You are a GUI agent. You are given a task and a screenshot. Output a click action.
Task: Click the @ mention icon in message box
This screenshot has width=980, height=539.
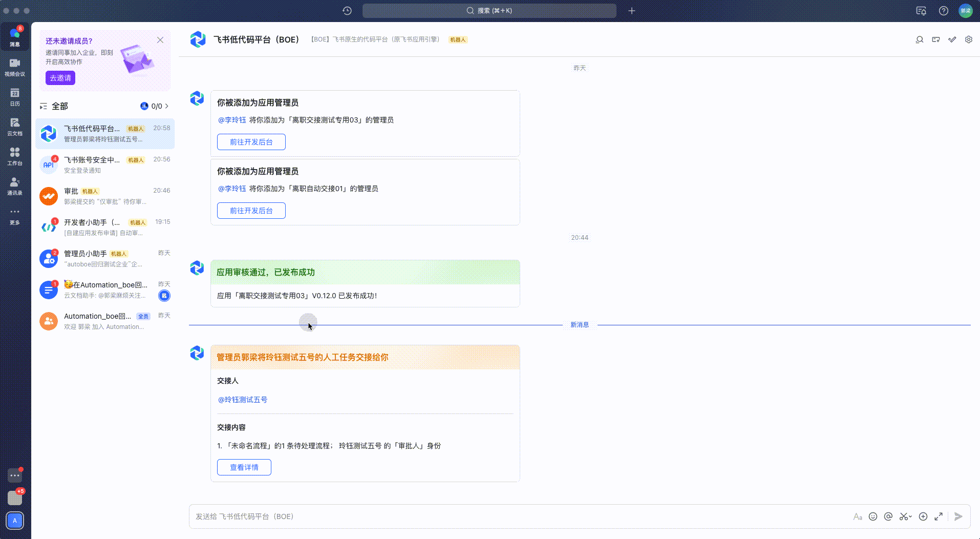888,516
